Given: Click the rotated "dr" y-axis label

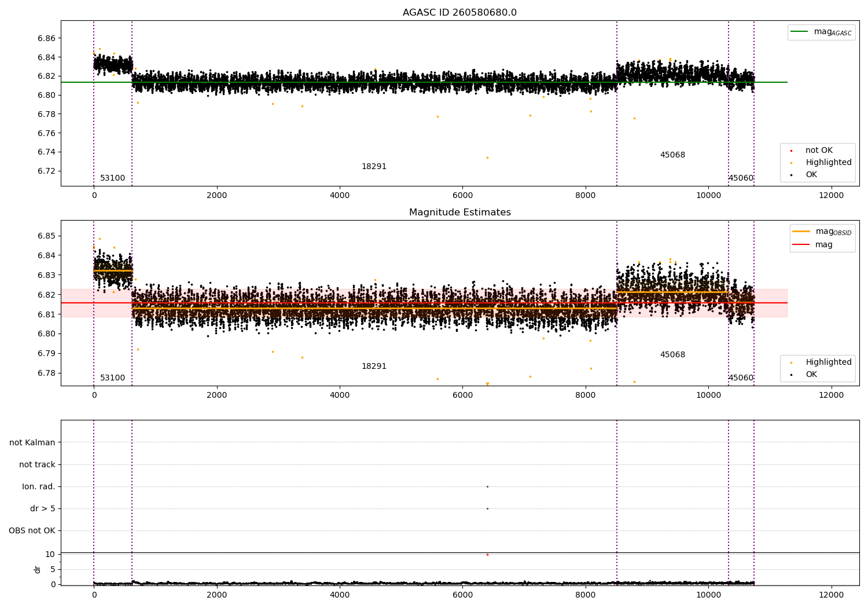Looking at the screenshot, I should coord(38,570).
